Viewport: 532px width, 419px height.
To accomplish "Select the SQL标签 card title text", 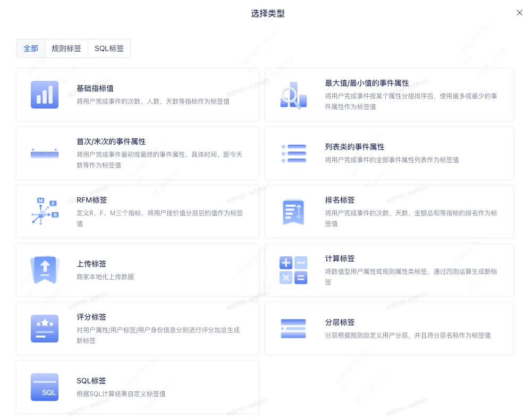I will [x=91, y=381].
